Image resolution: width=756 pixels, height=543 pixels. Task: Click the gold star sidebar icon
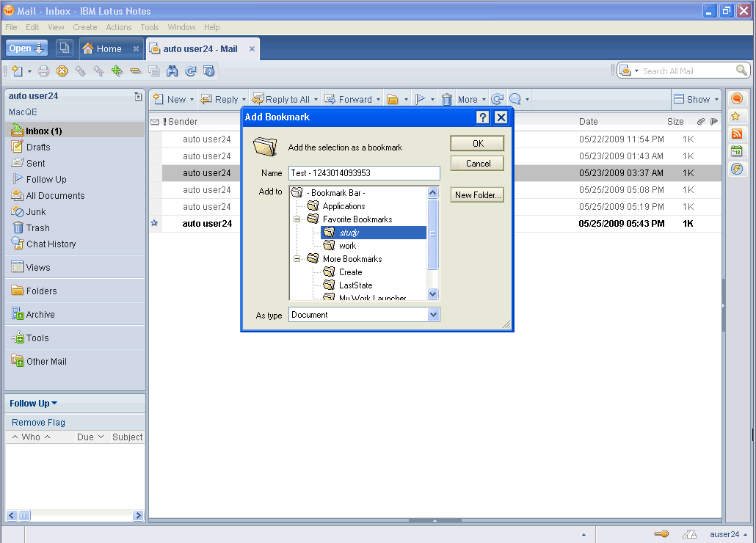tap(737, 116)
